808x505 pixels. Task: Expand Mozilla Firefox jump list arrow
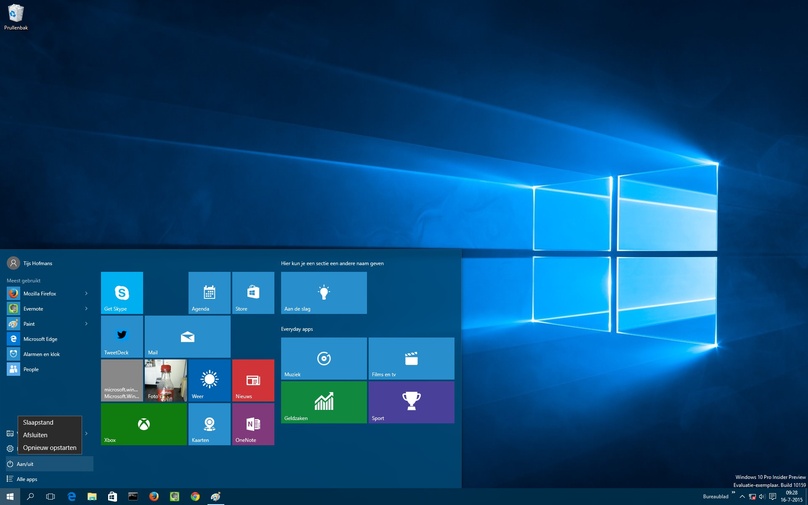pyautogui.click(x=86, y=293)
